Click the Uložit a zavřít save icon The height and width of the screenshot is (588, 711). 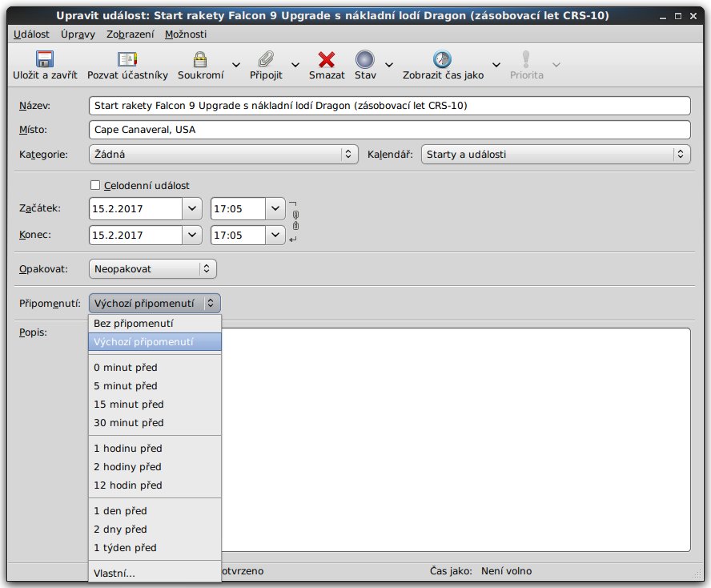45,60
